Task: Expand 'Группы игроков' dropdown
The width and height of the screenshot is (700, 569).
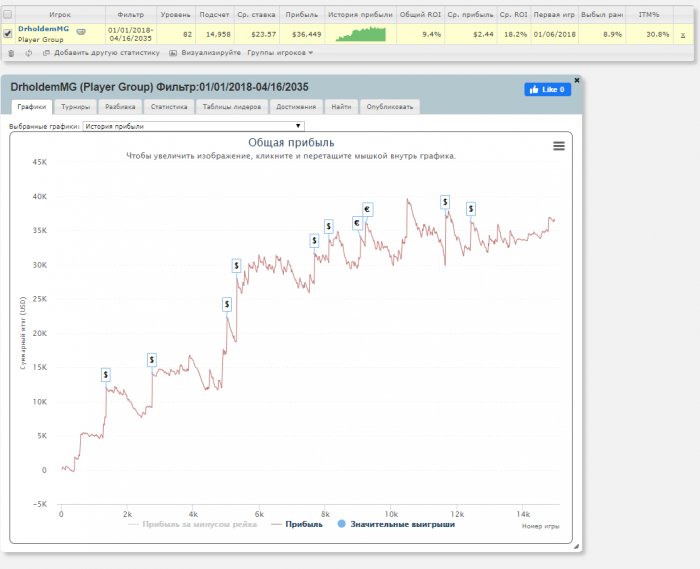Action: pos(280,53)
